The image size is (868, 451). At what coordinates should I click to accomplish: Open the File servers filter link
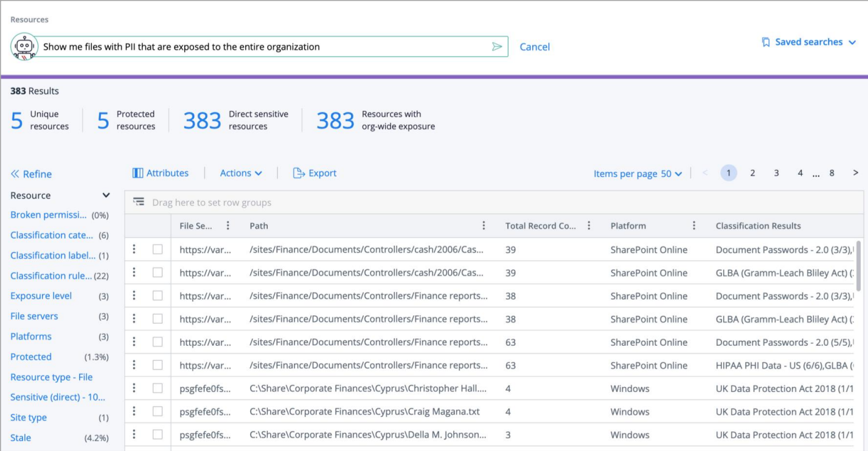click(x=34, y=316)
